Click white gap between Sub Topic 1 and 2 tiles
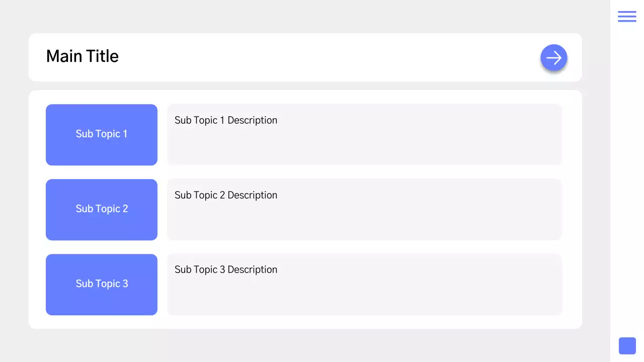The image size is (644, 362). coord(102,172)
